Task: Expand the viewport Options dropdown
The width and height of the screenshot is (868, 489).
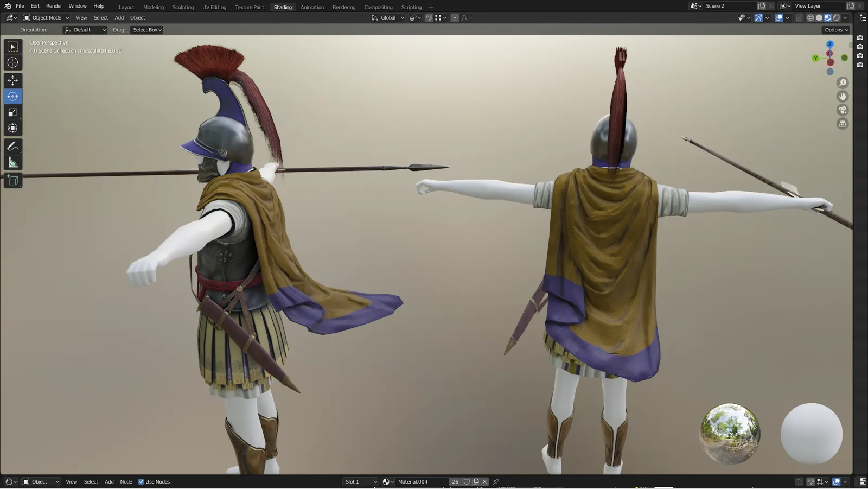Action: tap(836, 30)
